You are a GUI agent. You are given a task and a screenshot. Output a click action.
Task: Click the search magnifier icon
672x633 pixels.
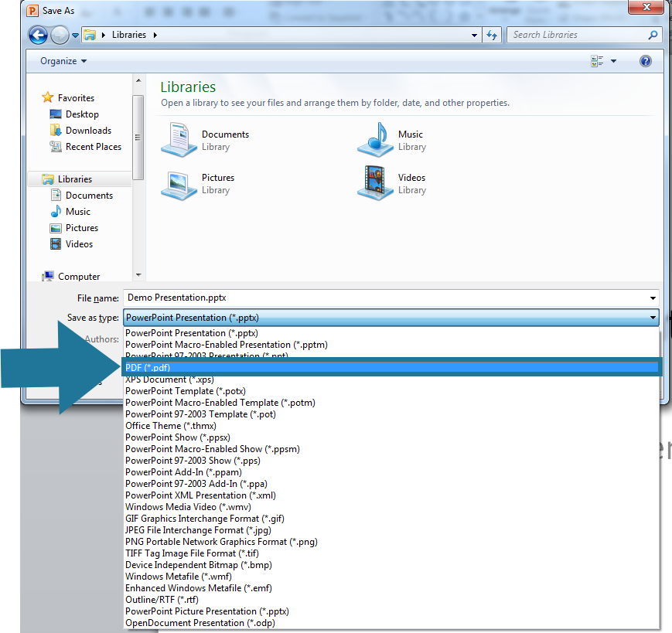click(x=653, y=35)
